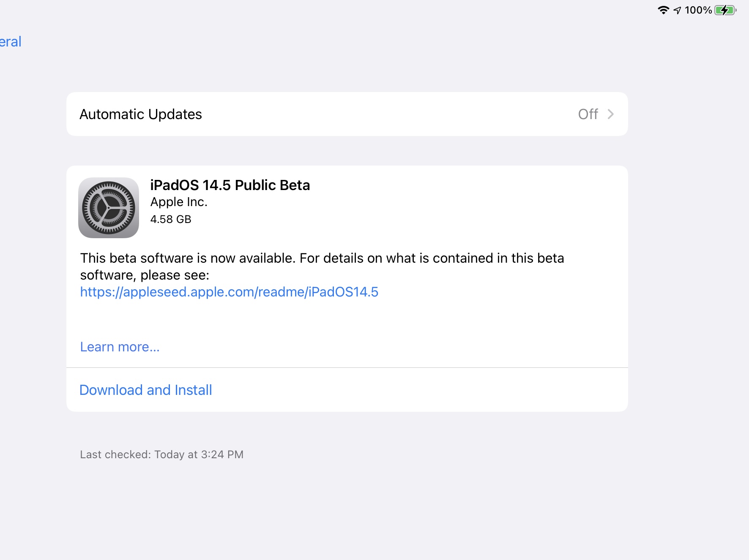Screen dimensions: 749x560
Task: Select the iPadOS 14.5 Public Beta title
Action: [230, 185]
